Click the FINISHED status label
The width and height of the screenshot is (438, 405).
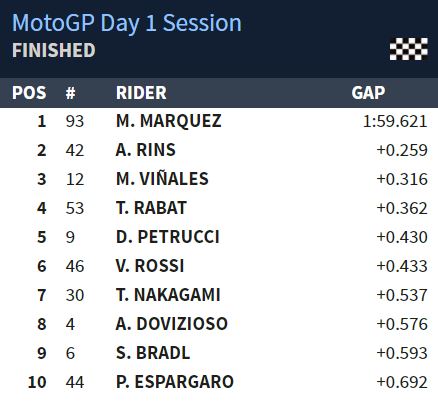point(54,50)
